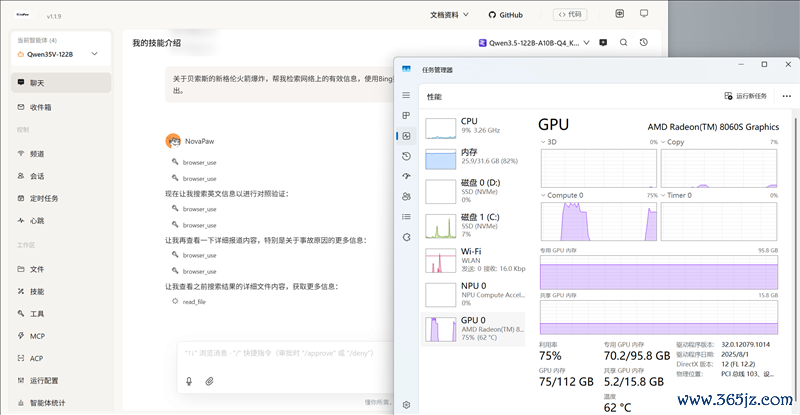This screenshot has height=415, width=800.
Task: Go to 频道 channels in NovaPaw sidebar
Action: tap(61, 154)
